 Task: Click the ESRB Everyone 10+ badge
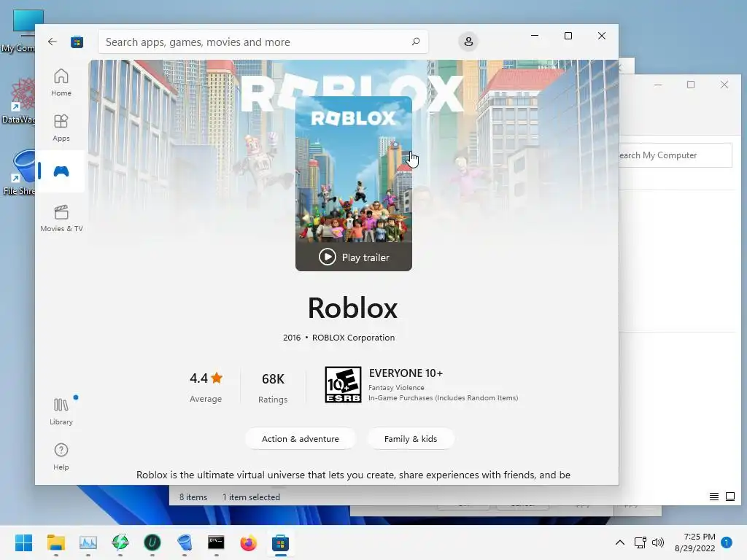point(343,385)
